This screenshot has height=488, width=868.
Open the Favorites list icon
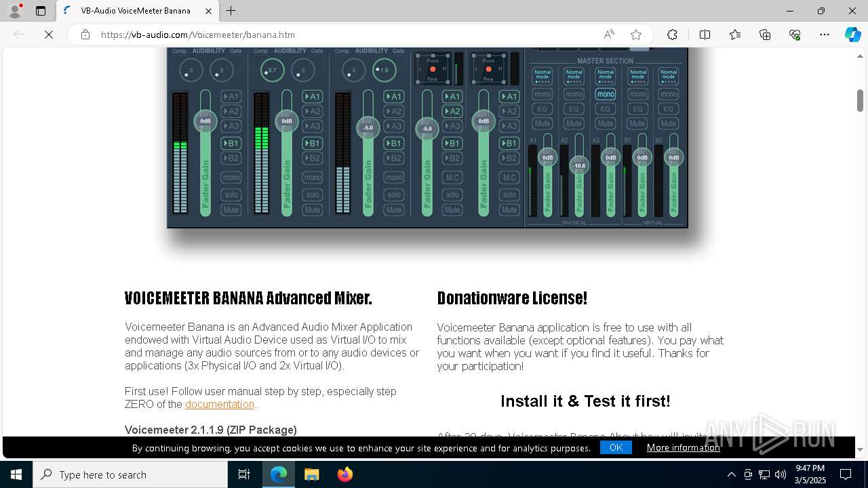pos(735,35)
